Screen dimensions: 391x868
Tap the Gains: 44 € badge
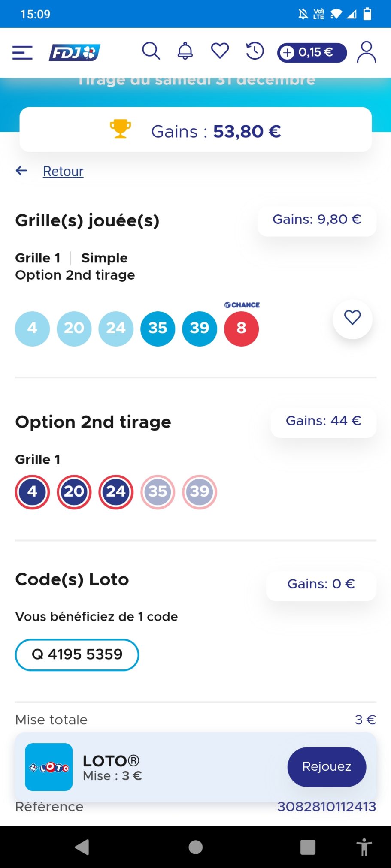[x=324, y=421]
